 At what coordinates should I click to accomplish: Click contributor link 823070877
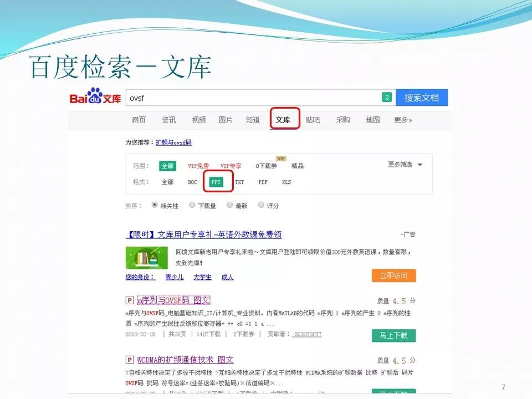308,334
